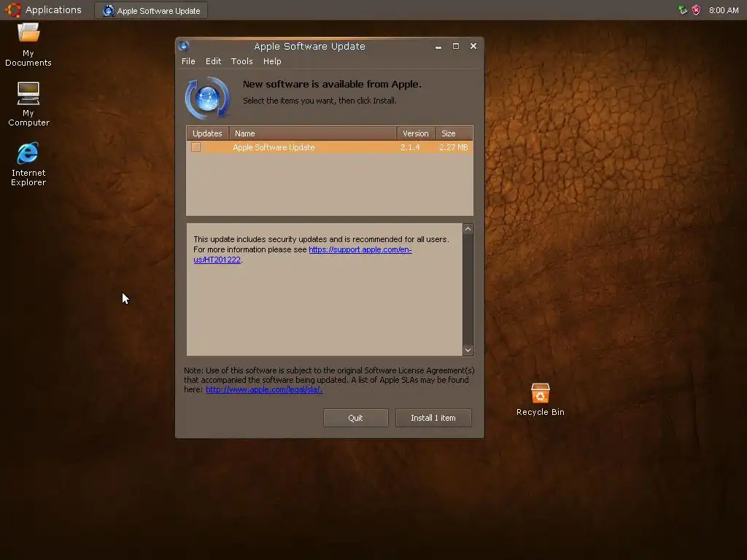Click version value 2.1.4
The image size is (747, 560).
[410, 147]
